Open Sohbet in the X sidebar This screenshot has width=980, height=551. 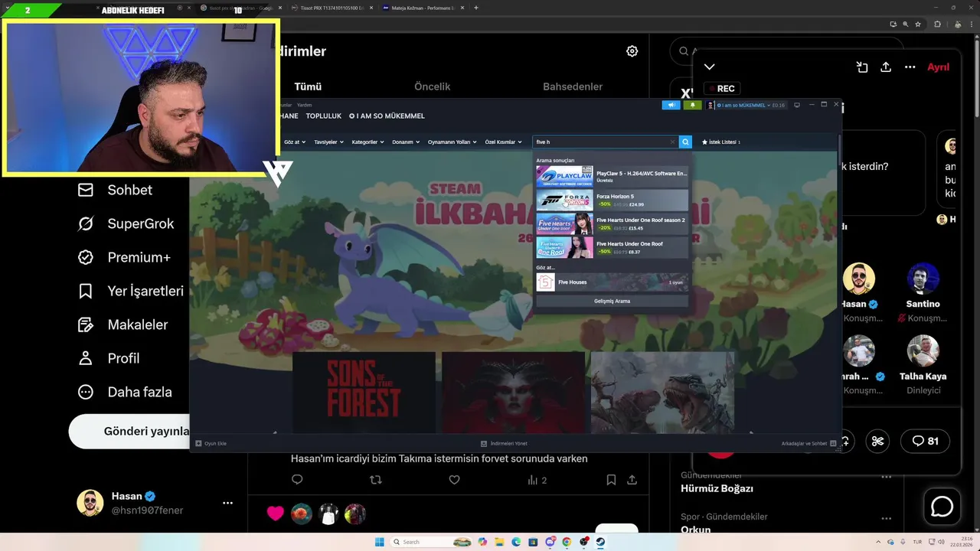tap(115, 190)
